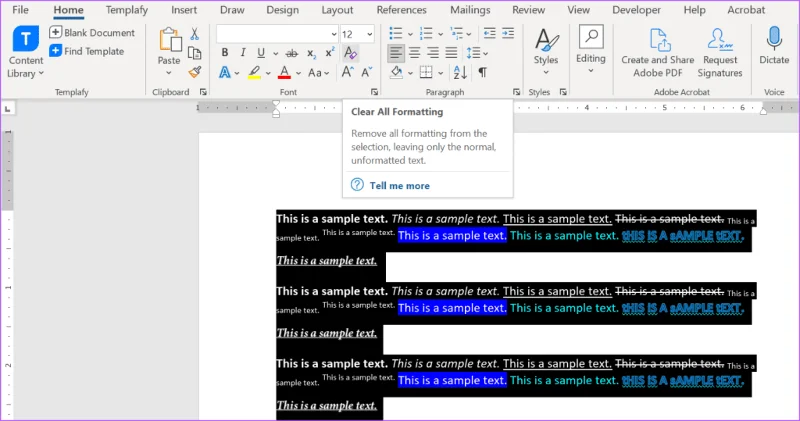Switch to the Review tab
The image size is (800, 421).
click(529, 10)
